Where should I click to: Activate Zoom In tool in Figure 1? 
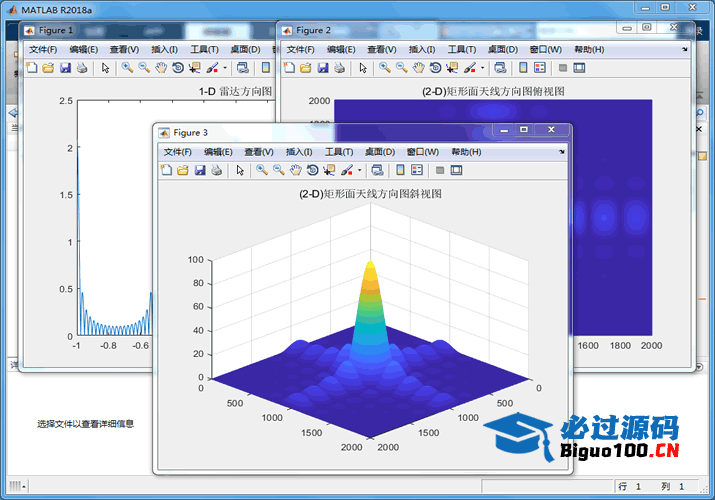pos(127,68)
